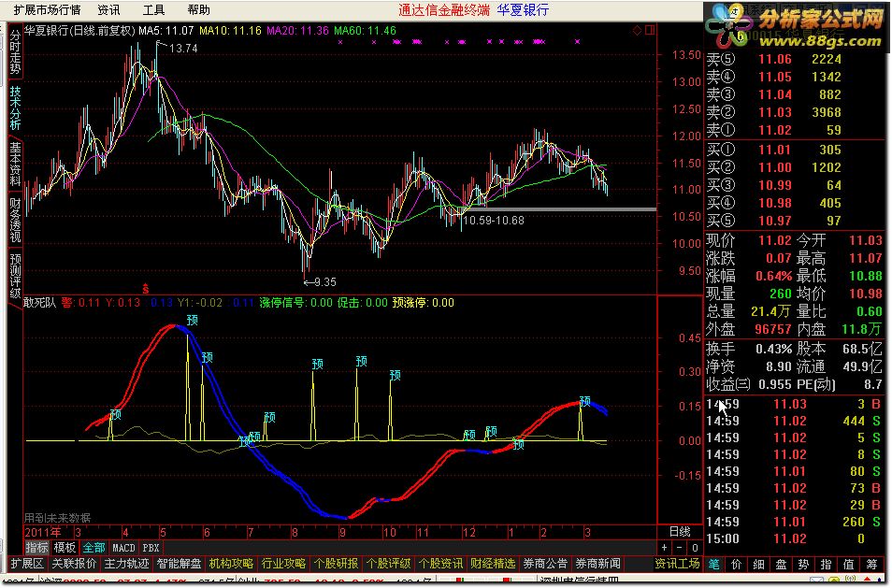The image size is (892, 588).
Task: Click the 买⑤ 10.97 order row
Action: pos(794,221)
